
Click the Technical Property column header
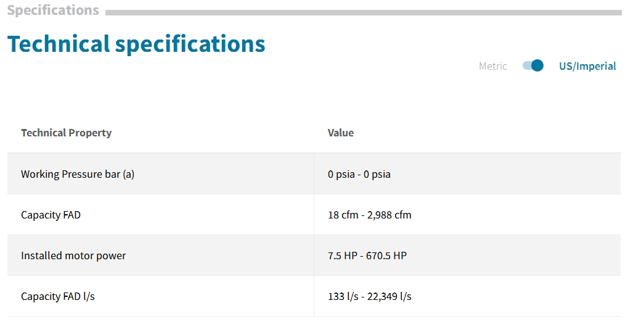(66, 133)
